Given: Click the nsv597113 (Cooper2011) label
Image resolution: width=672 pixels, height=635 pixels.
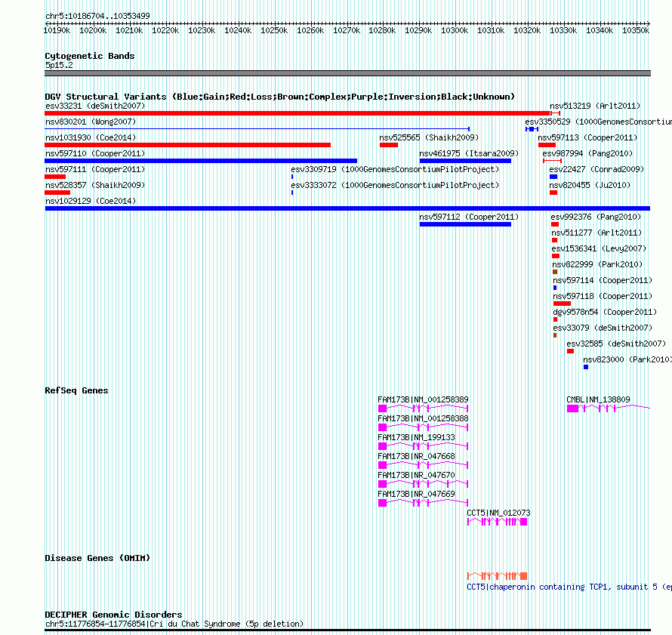Looking at the screenshot, I should pyautogui.click(x=587, y=137).
